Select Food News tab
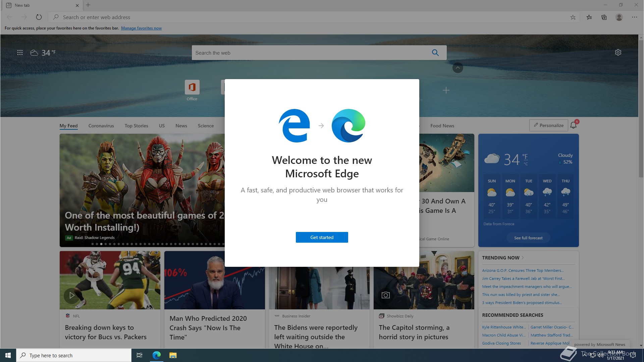644x362 pixels. [x=442, y=126]
